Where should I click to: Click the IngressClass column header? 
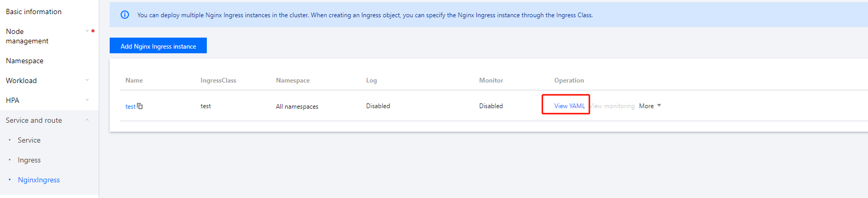(x=218, y=80)
